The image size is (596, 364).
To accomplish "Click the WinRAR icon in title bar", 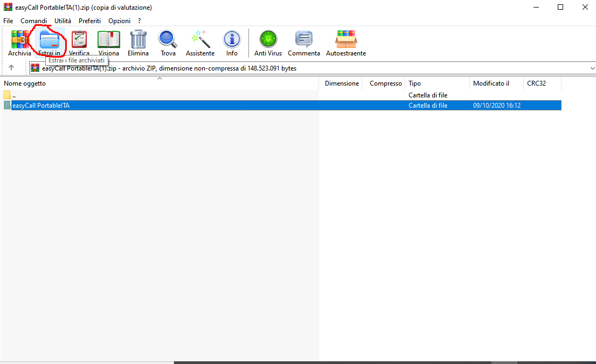I will 8,7.
